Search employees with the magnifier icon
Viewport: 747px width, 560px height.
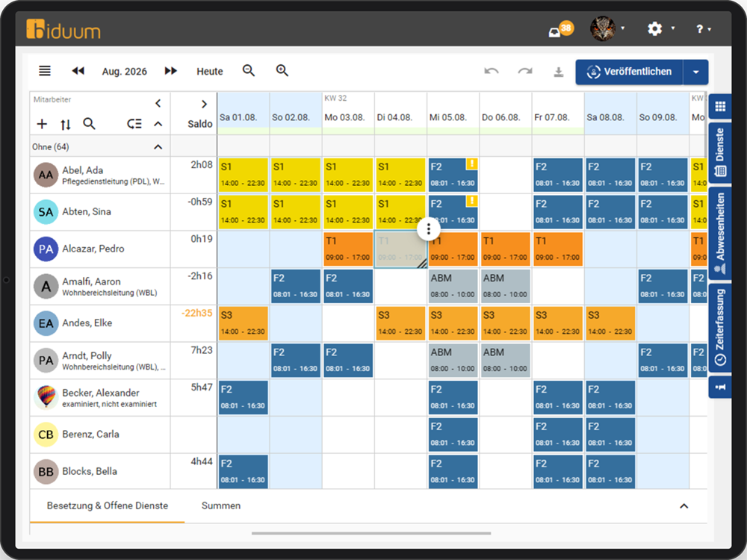pos(89,124)
